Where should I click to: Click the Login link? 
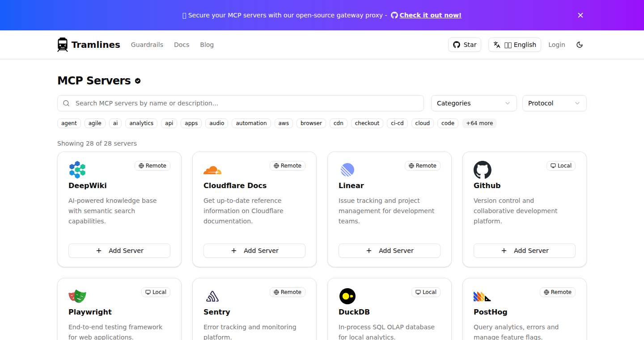pyautogui.click(x=557, y=45)
